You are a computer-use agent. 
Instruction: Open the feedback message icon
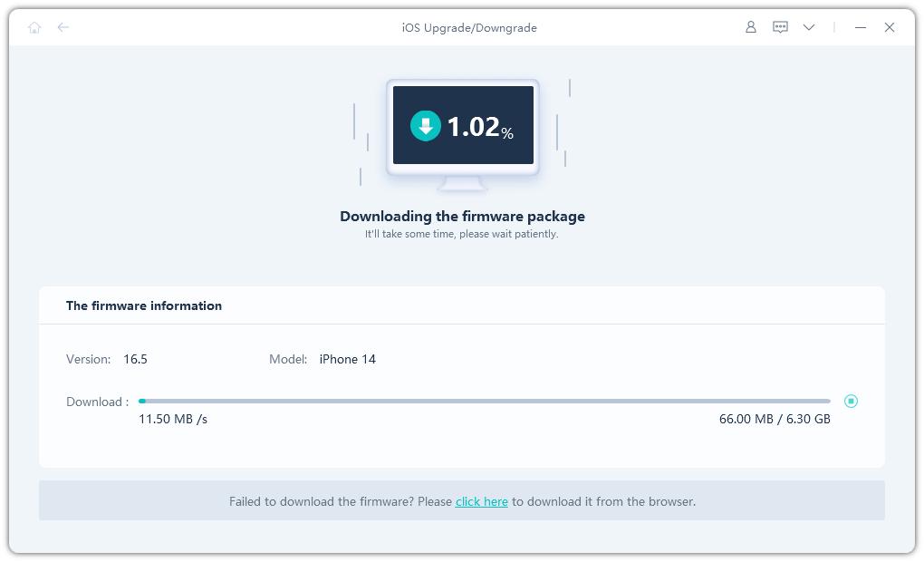(780, 27)
